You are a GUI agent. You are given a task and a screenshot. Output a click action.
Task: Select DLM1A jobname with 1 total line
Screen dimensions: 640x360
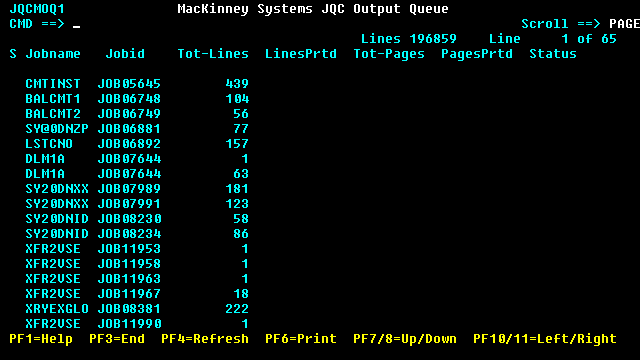pyautogui.click(x=45, y=159)
